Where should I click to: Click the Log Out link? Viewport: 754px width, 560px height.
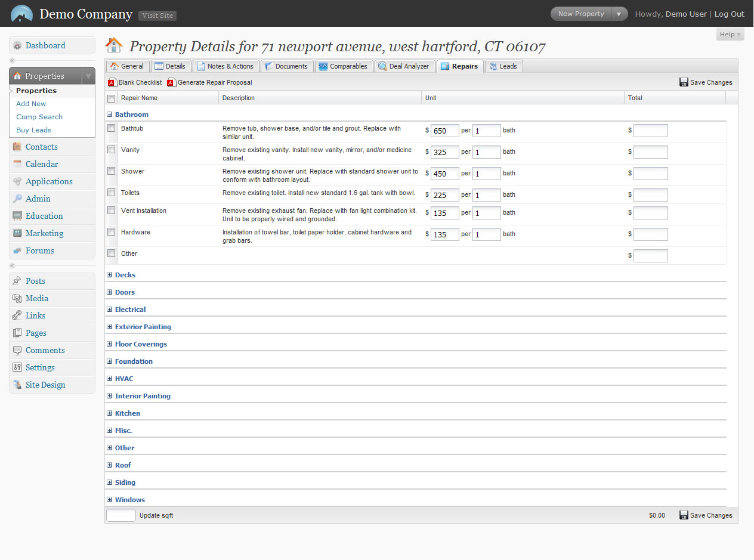729,14
